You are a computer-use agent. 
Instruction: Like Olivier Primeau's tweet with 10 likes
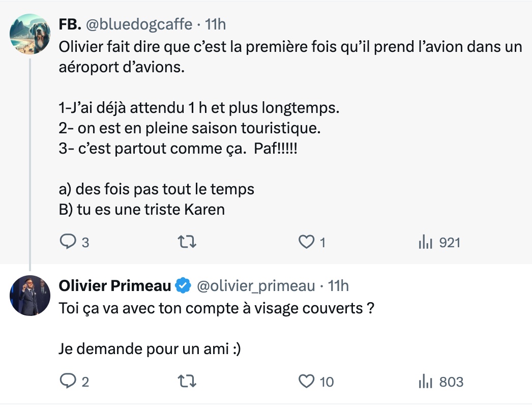306,381
